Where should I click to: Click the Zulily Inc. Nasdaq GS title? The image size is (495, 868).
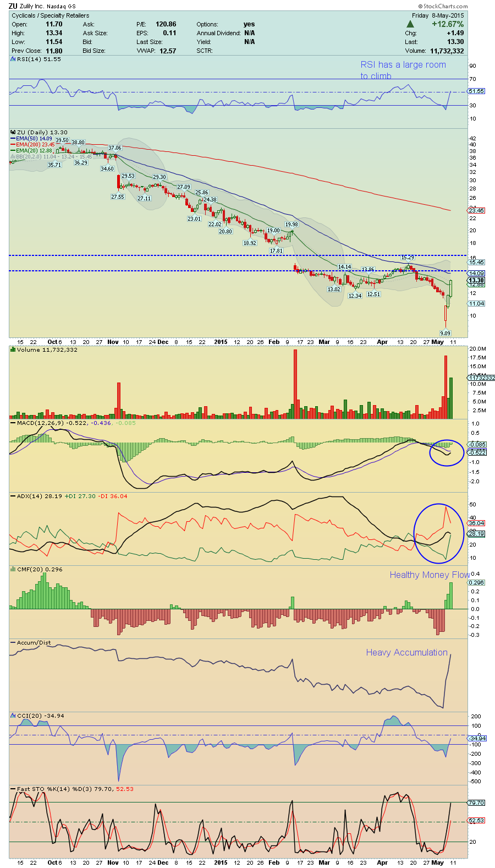tap(48, 6)
